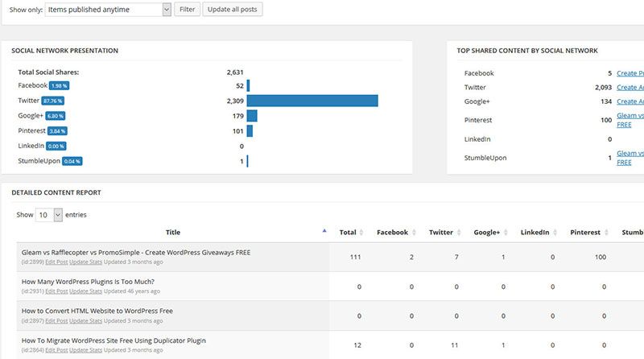This screenshot has width=644, height=359.
Task: Click sort arrows for Google+ column
Action: point(508,232)
